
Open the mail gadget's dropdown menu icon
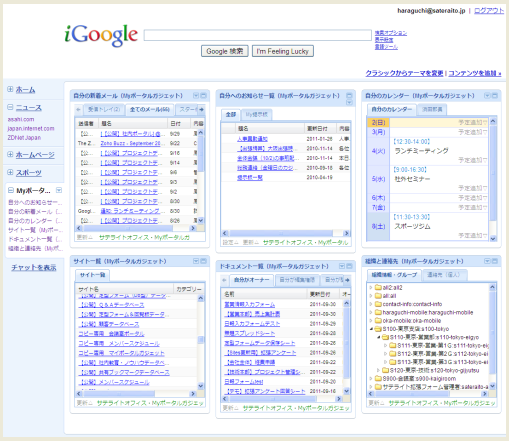196,96
